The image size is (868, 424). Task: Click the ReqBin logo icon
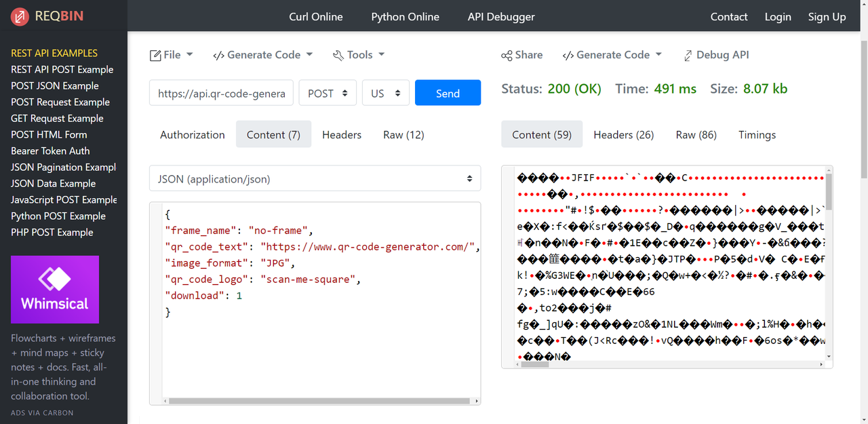tap(20, 16)
